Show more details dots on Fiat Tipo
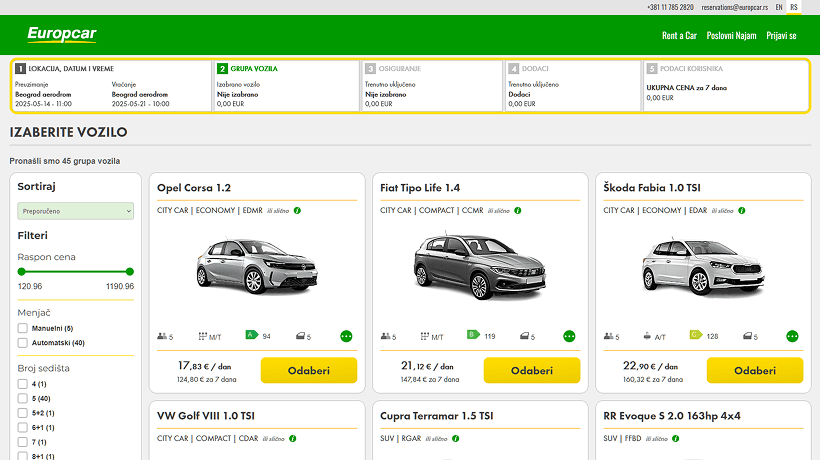The width and height of the screenshot is (820, 460). [x=570, y=336]
